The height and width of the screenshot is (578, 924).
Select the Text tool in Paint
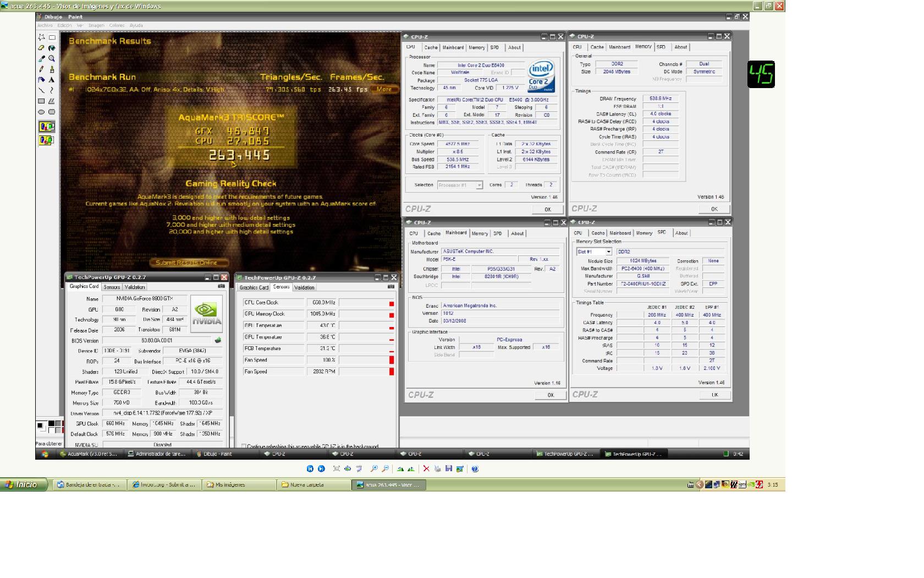(x=52, y=80)
